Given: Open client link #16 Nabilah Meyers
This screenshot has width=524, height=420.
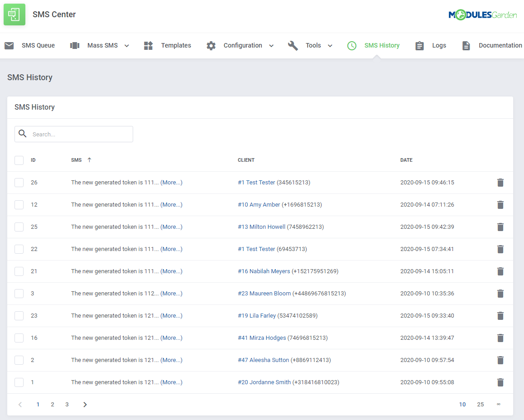Looking at the screenshot, I should (x=264, y=271).
